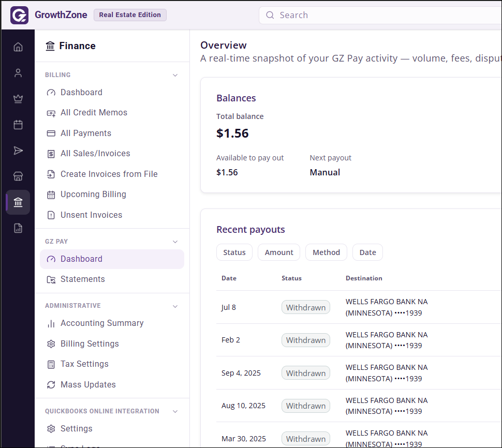Click the GrowthZone logo icon
502x448 pixels.
coord(19,15)
